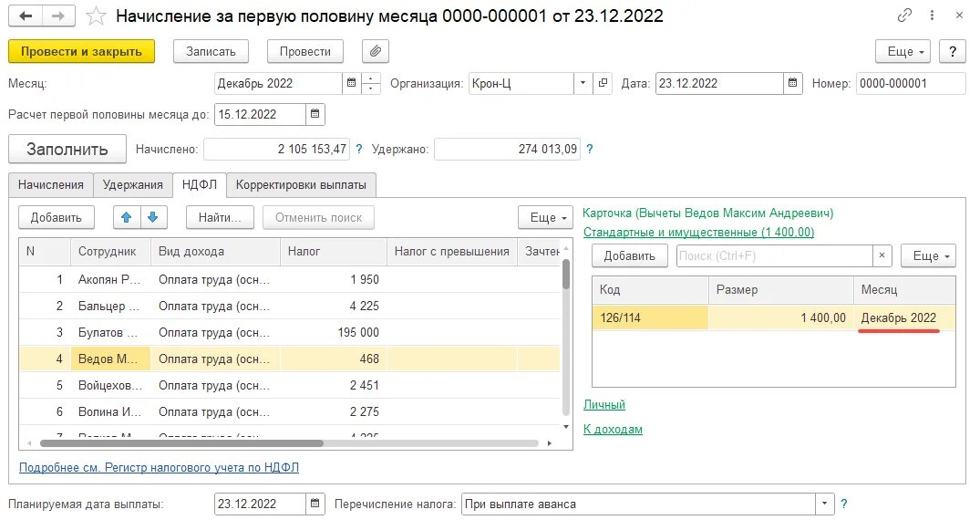Click the Записать button

click(x=211, y=51)
